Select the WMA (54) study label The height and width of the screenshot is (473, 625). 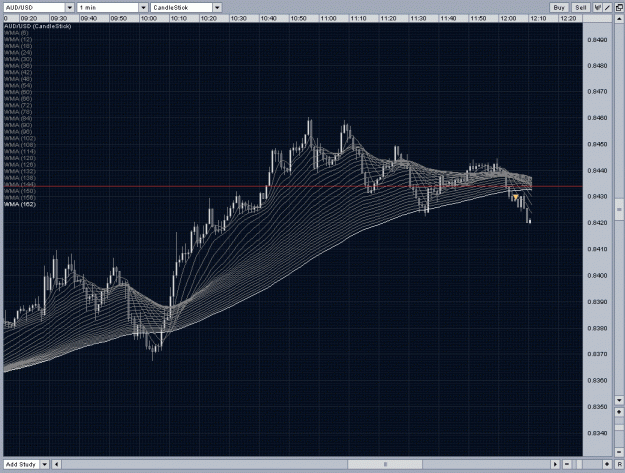pos(18,86)
